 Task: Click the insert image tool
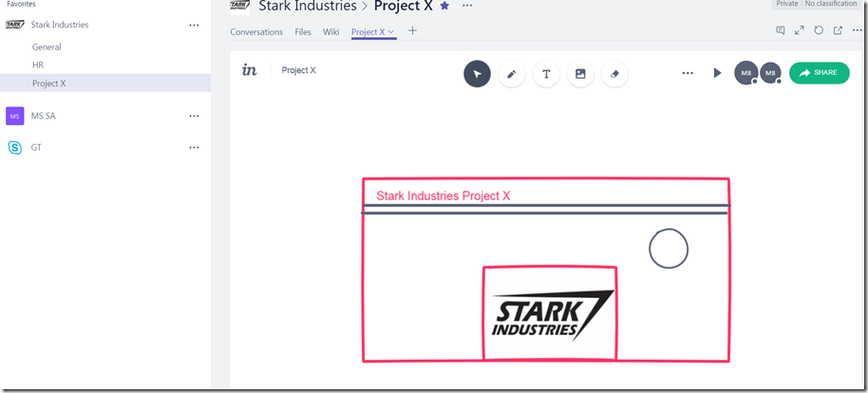coord(580,73)
